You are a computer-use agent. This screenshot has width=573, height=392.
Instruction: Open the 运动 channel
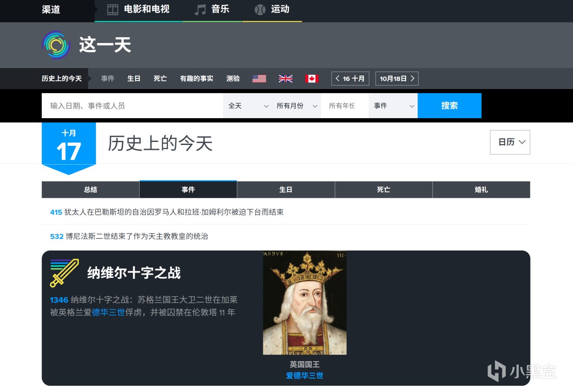(x=272, y=10)
